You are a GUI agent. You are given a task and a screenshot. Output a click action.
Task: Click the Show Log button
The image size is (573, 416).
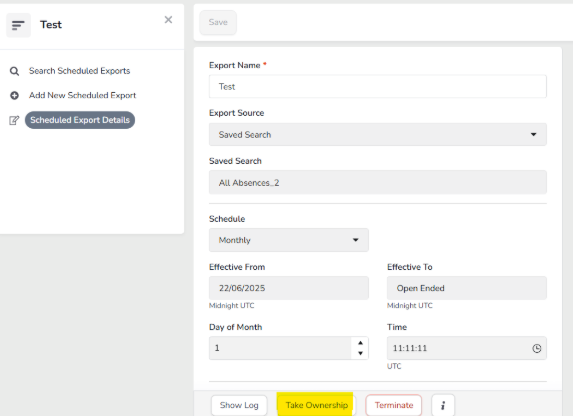(x=239, y=405)
